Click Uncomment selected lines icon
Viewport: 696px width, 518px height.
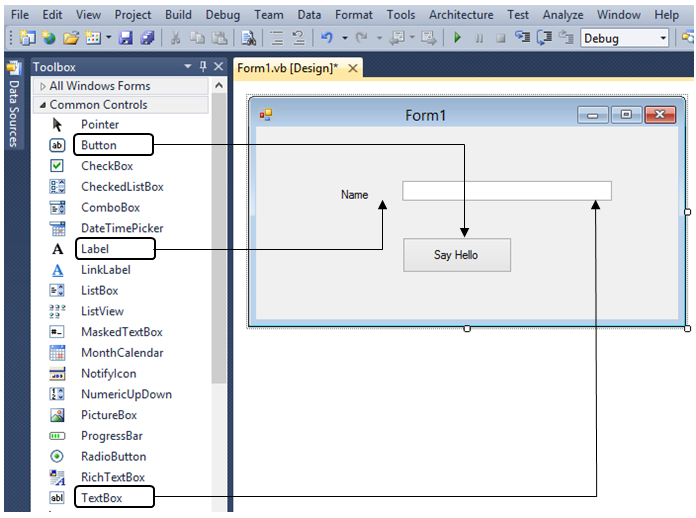point(299,38)
